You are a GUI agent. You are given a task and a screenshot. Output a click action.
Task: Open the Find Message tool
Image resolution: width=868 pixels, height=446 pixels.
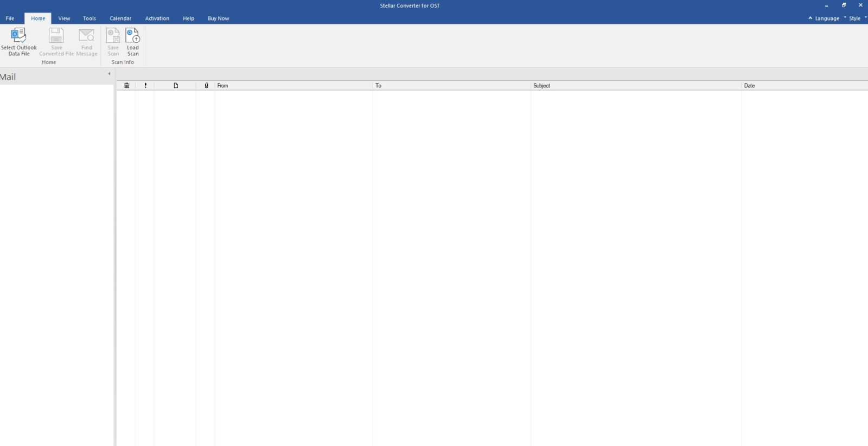tap(87, 36)
